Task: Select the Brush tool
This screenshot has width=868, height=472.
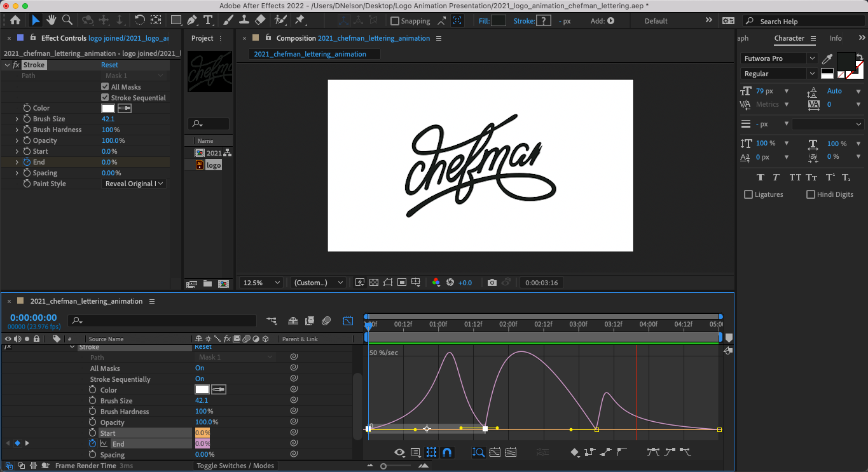Action: click(x=228, y=20)
